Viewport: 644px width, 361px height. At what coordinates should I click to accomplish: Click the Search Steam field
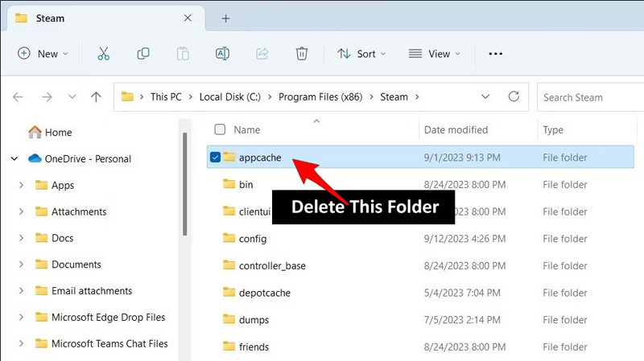click(590, 97)
